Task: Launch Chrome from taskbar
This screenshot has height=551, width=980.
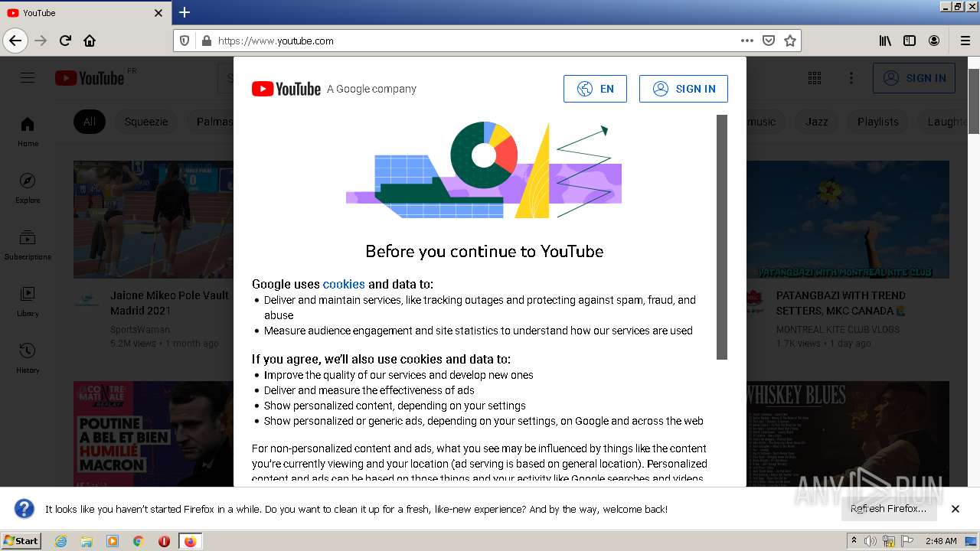Action: pyautogui.click(x=139, y=541)
